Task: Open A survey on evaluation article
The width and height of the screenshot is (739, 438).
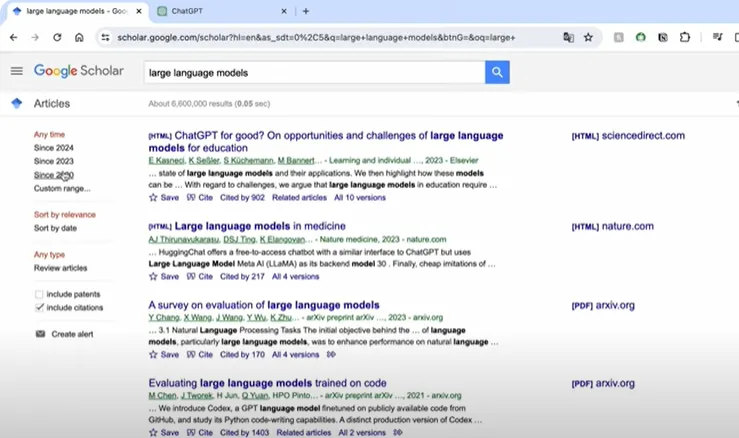Action: pos(264,305)
